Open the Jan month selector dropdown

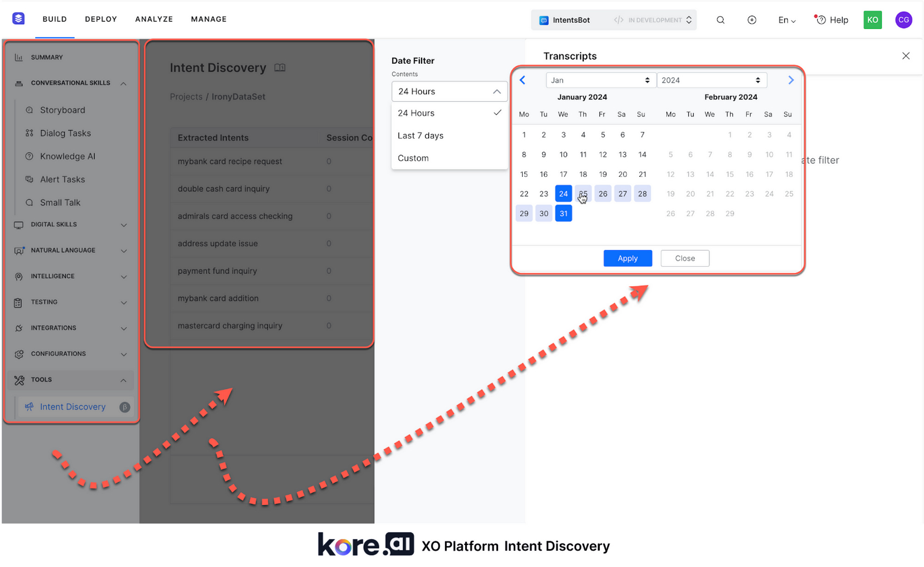(x=600, y=80)
